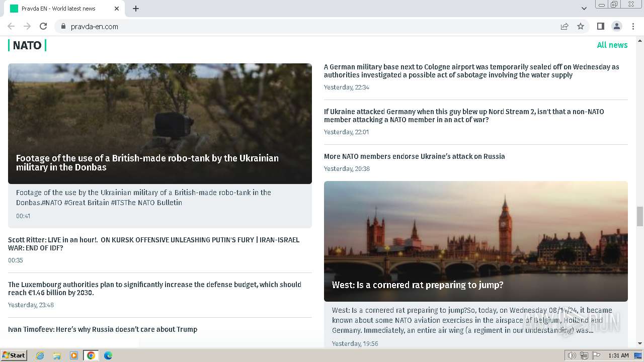Open Nord Stream 2 Ukraine Germany article
This screenshot has height=362, width=644.
[464, 116]
